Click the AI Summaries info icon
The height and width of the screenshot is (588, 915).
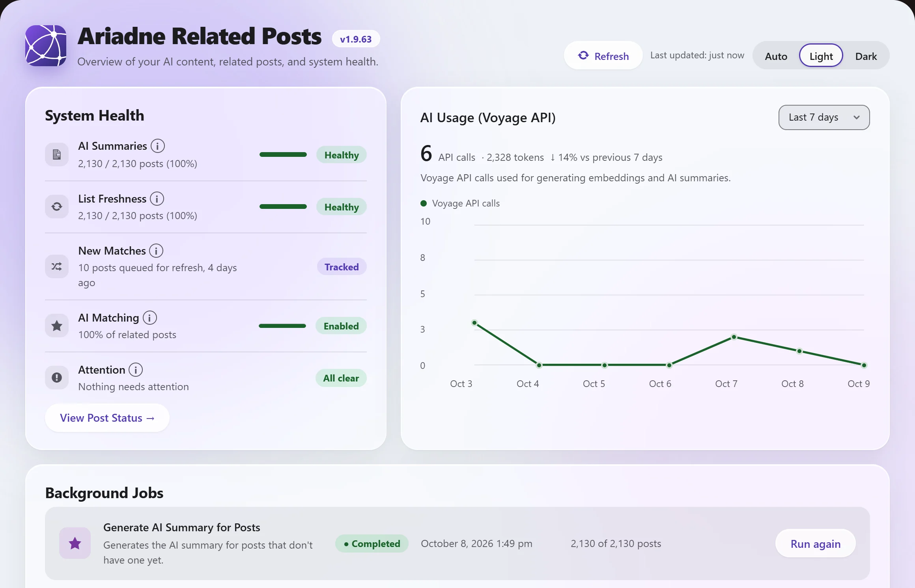coord(158,146)
